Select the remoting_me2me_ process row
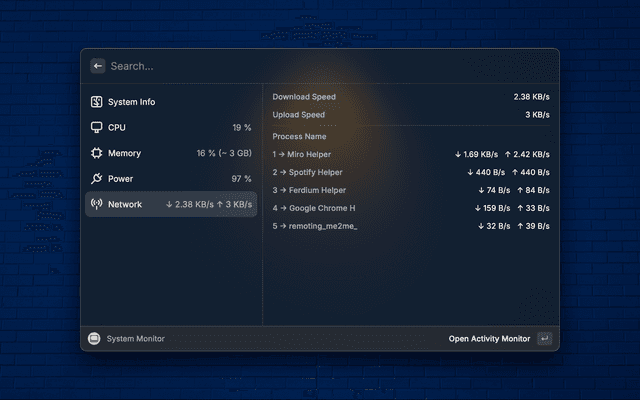 (410, 226)
